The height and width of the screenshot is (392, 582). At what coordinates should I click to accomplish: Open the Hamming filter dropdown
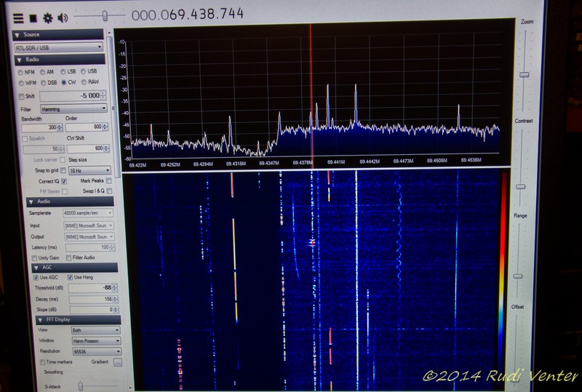tap(74, 109)
